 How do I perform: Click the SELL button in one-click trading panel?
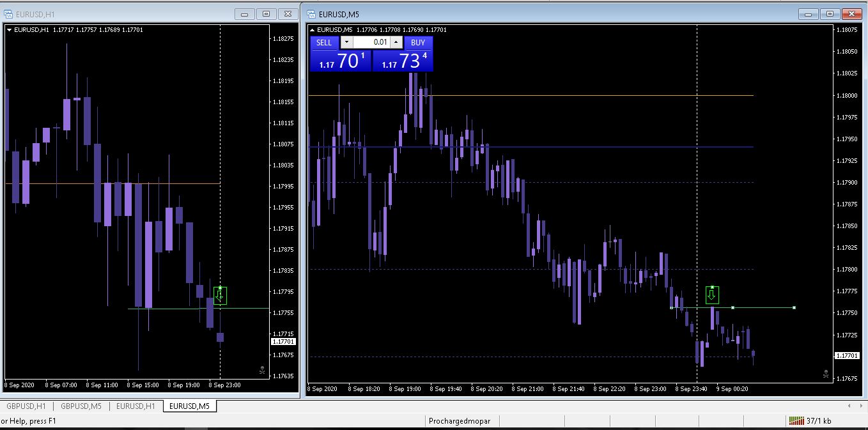[324, 43]
